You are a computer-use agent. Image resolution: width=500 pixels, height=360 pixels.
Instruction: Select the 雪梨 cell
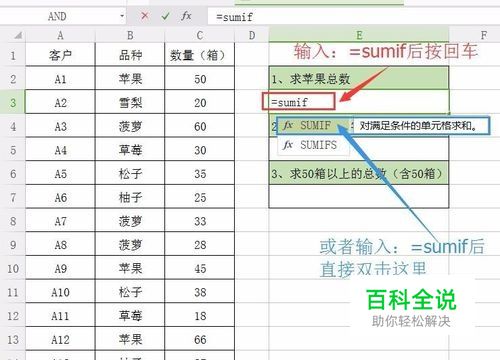(x=130, y=102)
